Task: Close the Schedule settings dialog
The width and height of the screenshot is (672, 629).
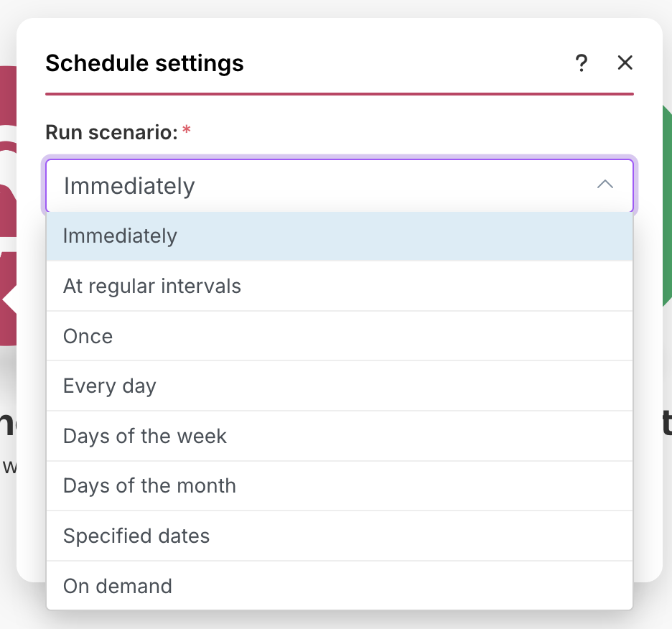Action: tap(625, 63)
